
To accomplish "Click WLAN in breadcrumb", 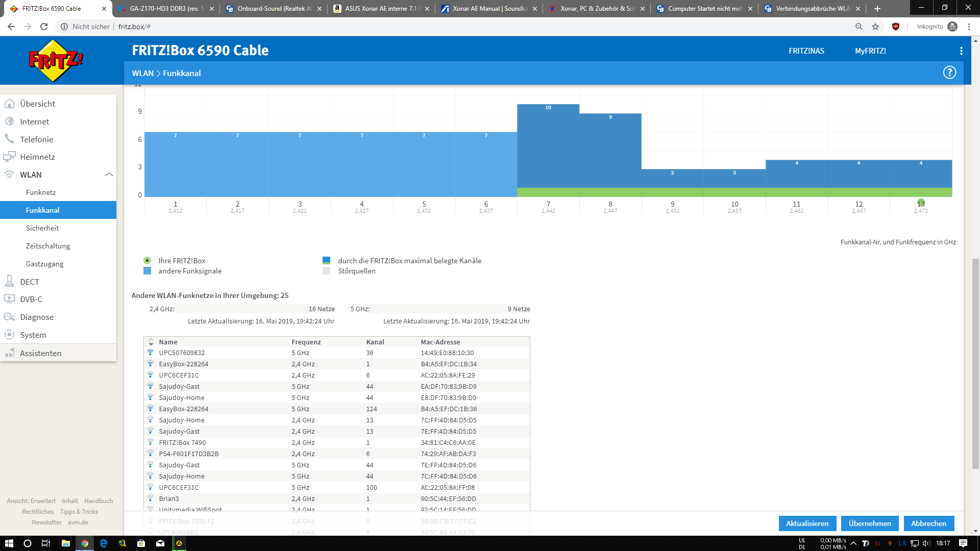I will pyautogui.click(x=143, y=73).
